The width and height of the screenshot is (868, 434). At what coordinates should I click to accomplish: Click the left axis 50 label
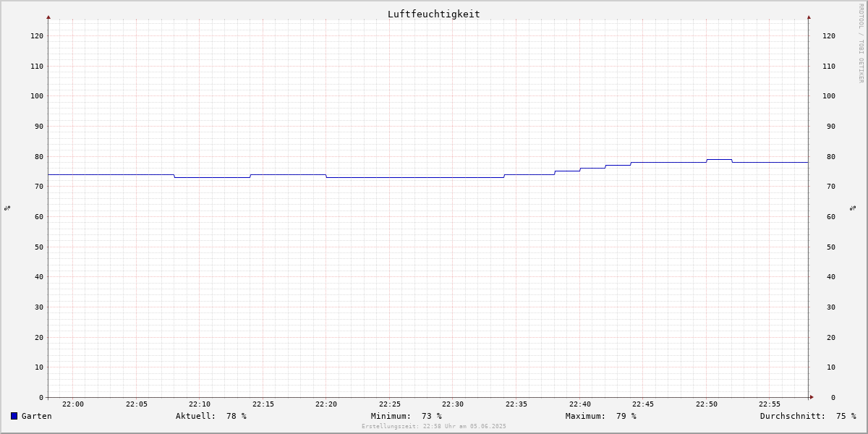pos(39,247)
